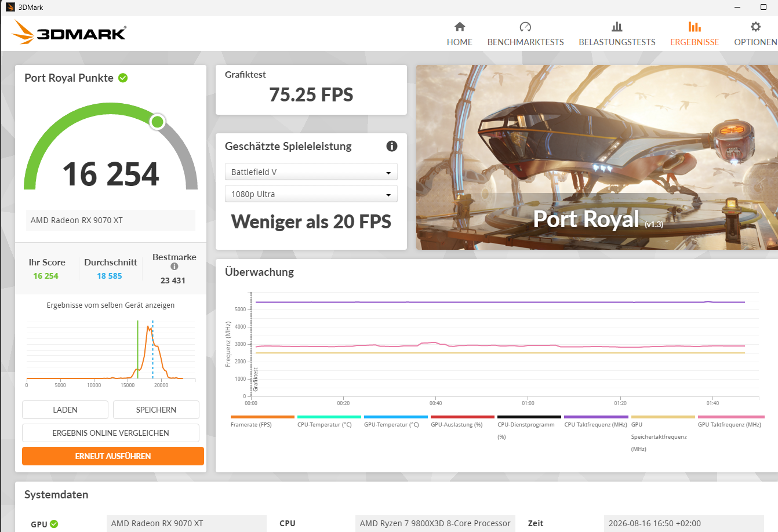Switch to the ERGEBNISSE tab
The image size is (778, 532).
[x=695, y=34]
